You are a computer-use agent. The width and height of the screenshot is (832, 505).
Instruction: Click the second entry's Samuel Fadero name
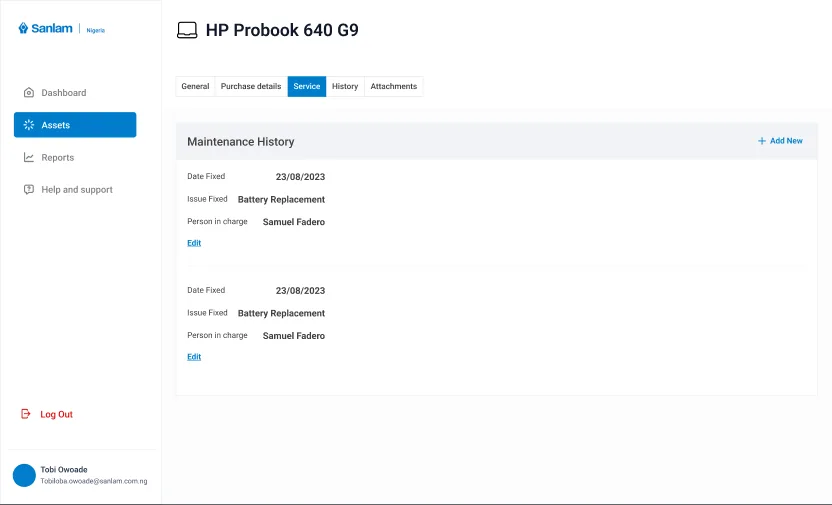[x=294, y=336]
